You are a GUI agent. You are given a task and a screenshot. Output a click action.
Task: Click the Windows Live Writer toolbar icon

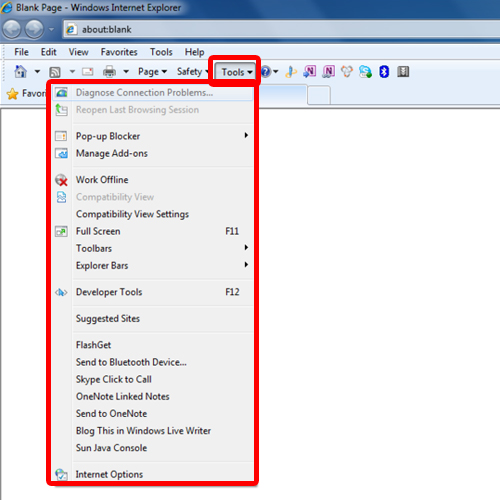(x=347, y=71)
